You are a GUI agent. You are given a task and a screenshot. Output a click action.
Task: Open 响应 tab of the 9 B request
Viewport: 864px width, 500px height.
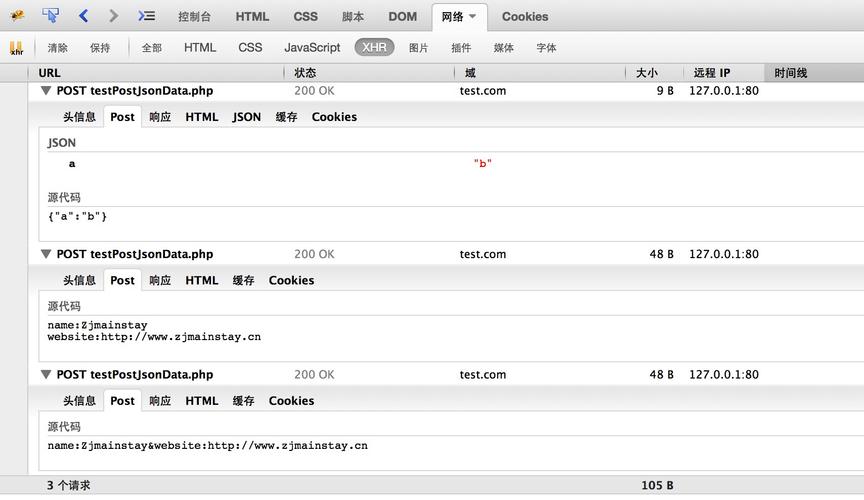pyautogui.click(x=160, y=117)
